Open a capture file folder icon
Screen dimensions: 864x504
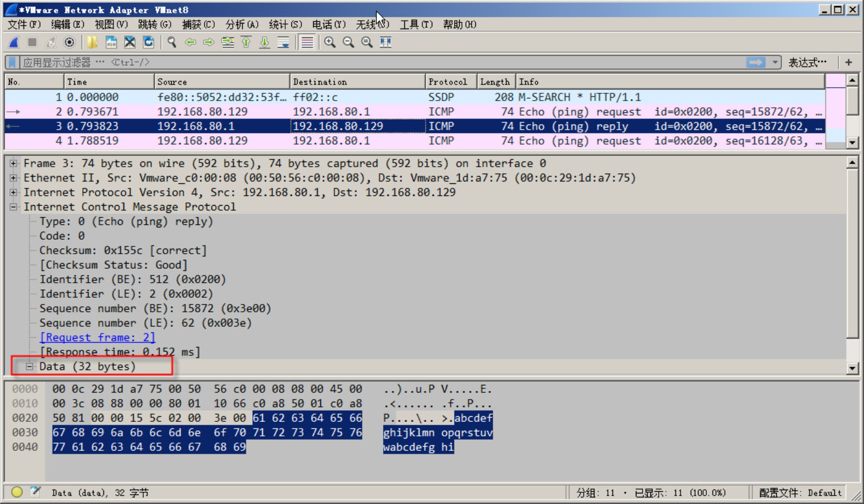tap(92, 42)
